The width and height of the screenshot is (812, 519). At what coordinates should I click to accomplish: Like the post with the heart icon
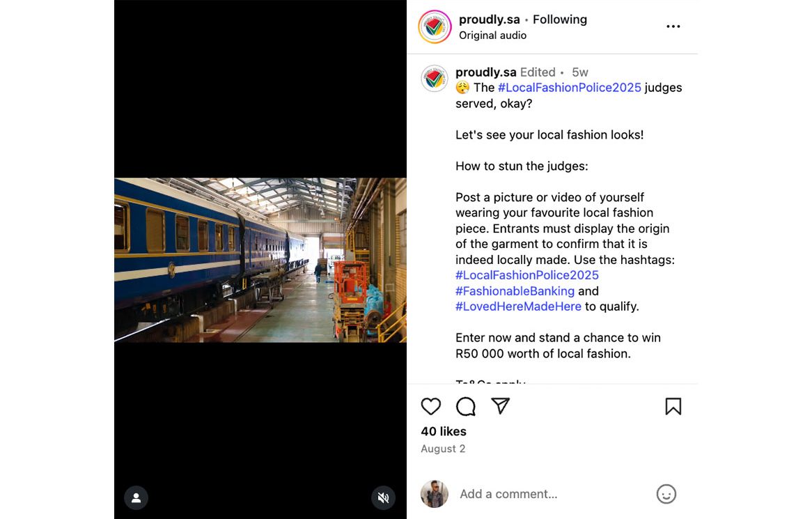coord(431,406)
